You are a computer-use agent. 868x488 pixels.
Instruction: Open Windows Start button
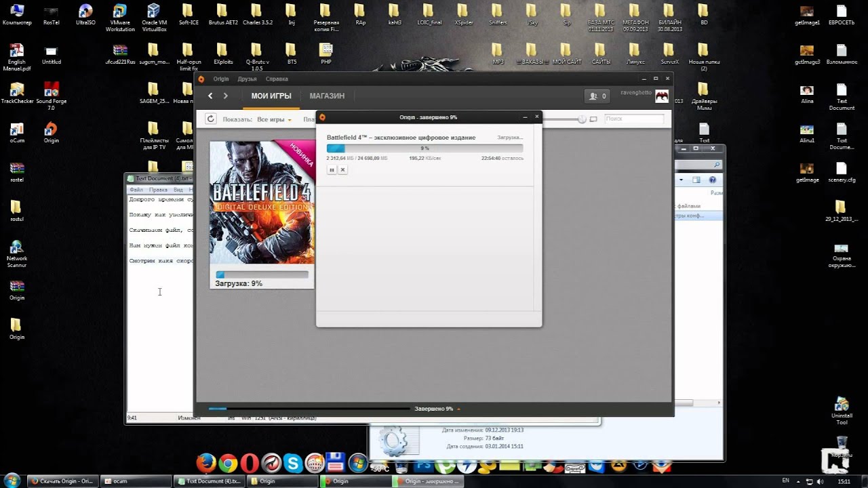coord(13,481)
